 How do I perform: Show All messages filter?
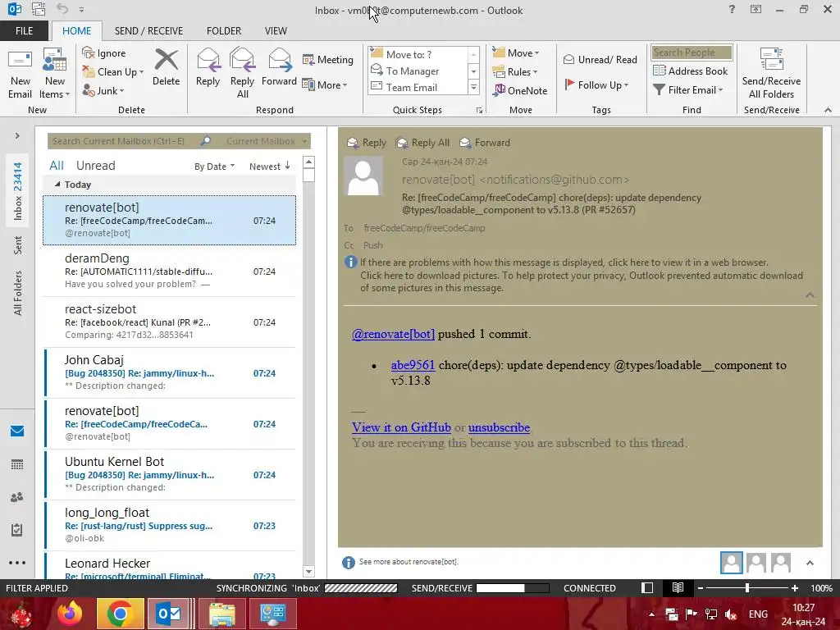pos(57,166)
